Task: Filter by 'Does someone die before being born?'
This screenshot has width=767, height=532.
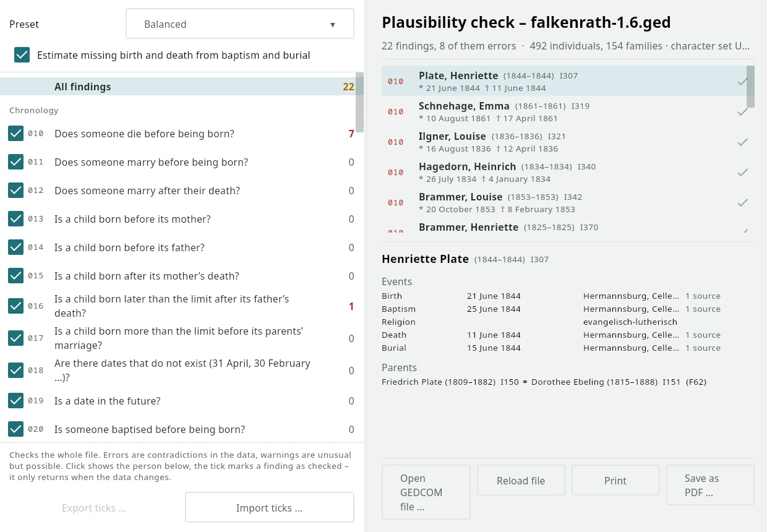Action: [x=144, y=134]
